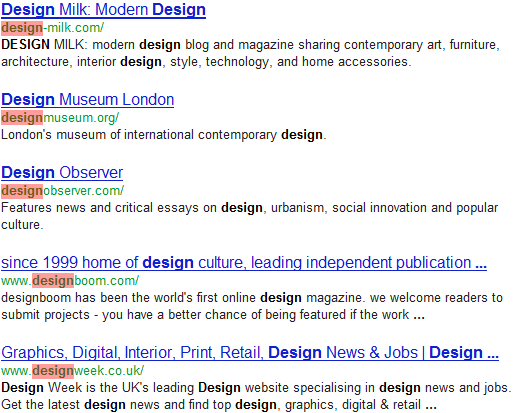
Task: Click the design-milk.com green URL
Action: 53,28
